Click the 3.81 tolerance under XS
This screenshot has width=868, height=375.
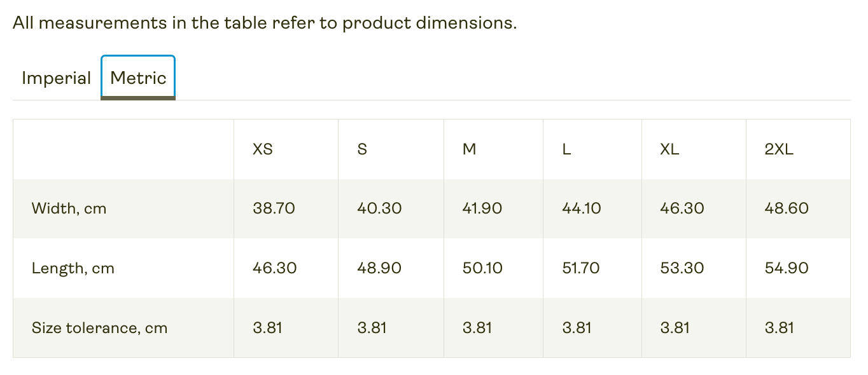[x=267, y=328]
